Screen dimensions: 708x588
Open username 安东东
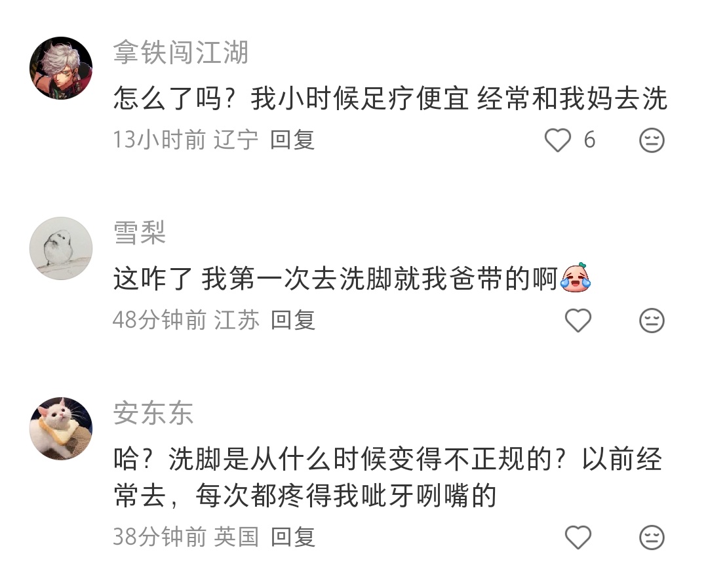pos(153,413)
